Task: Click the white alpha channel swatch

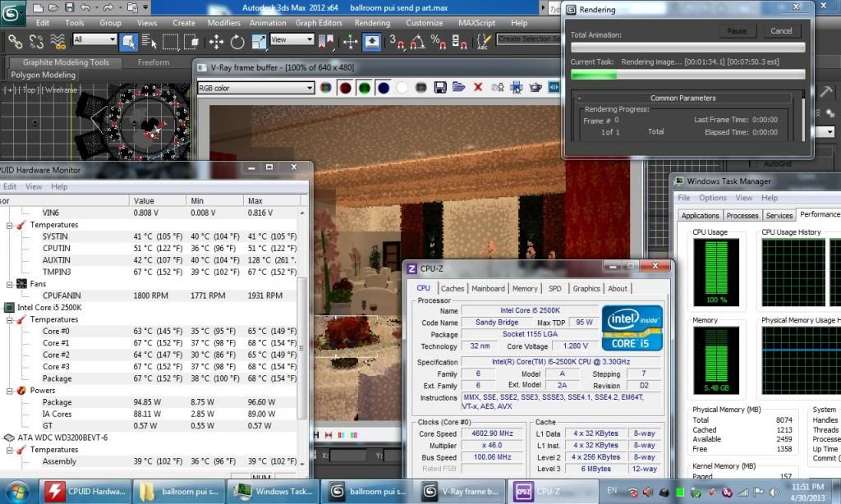Action: point(402,88)
